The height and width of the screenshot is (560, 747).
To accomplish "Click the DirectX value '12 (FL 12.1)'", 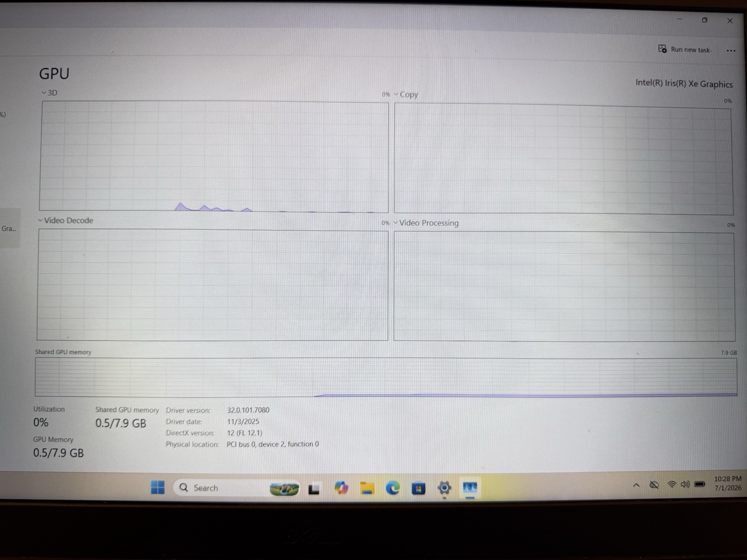I will tap(245, 433).
